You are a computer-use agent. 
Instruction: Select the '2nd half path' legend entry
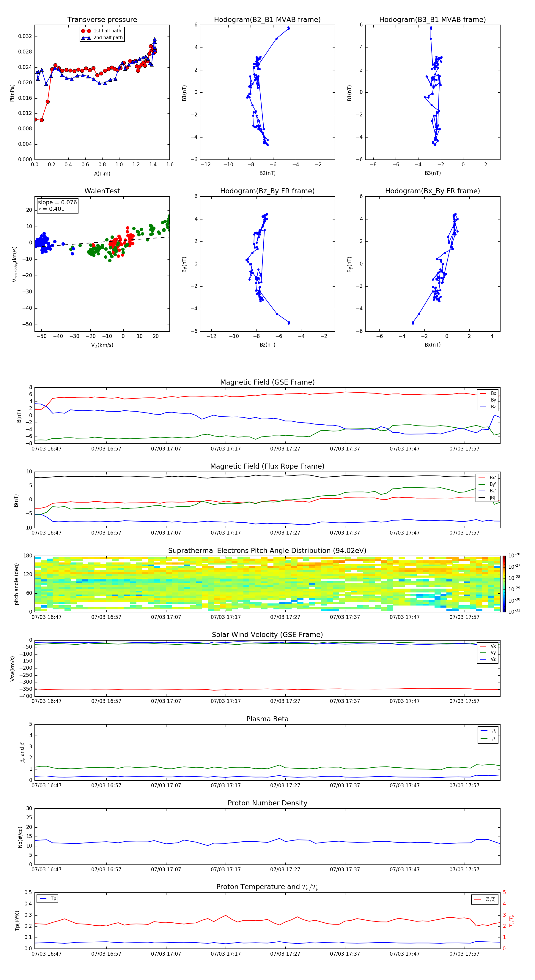pyautogui.click(x=102, y=38)
